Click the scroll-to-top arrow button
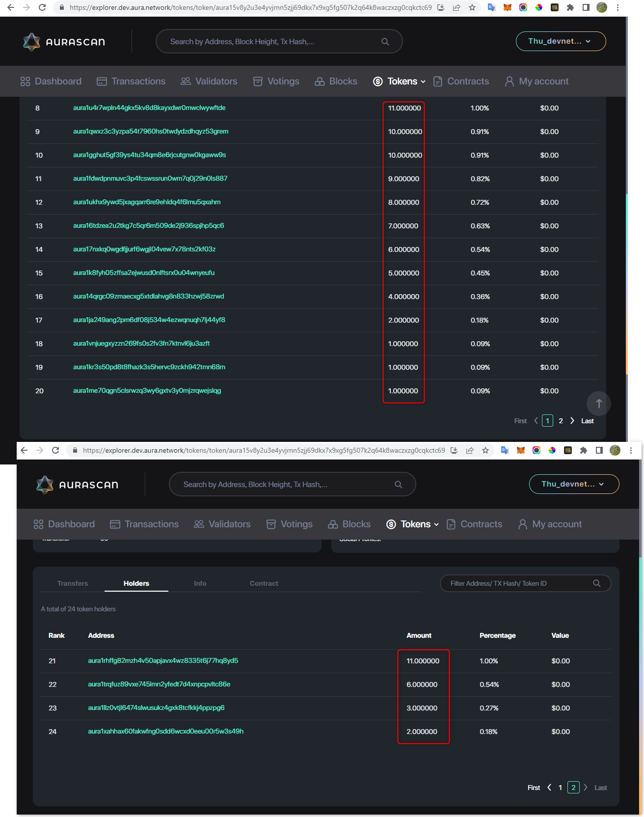The width and height of the screenshot is (644, 817). tap(599, 404)
